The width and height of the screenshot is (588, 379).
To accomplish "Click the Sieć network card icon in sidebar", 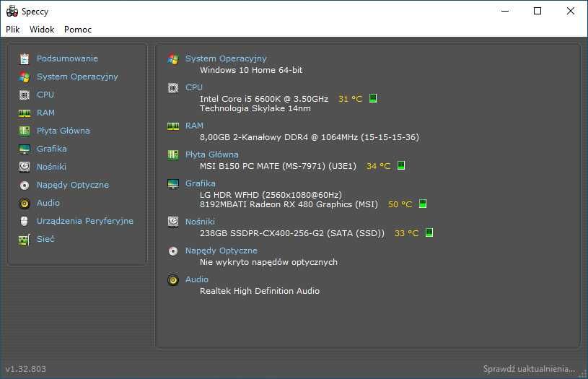I will 25,240.
